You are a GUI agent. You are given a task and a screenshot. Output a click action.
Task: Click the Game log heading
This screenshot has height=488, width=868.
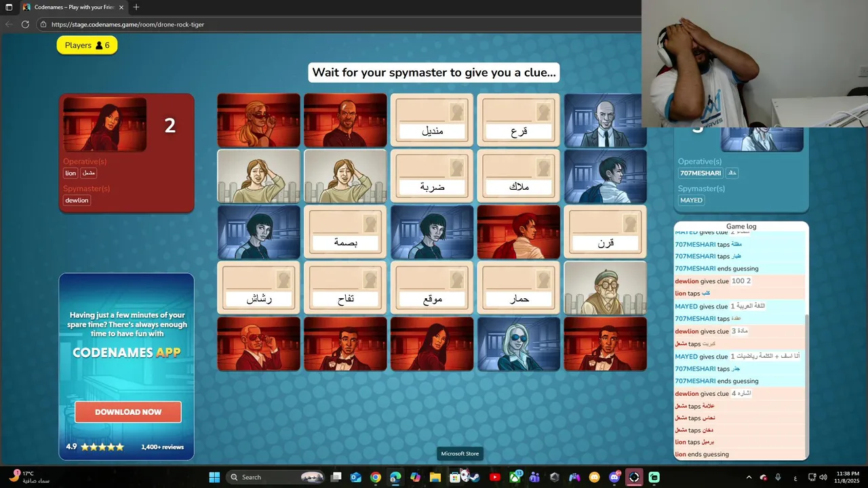click(741, 226)
